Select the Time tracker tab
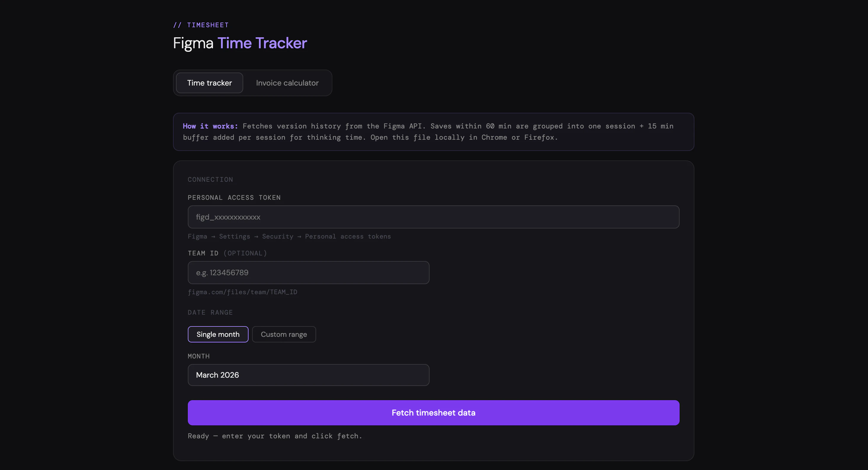Image resolution: width=868 pixels, height=470 pixels. 209,83
